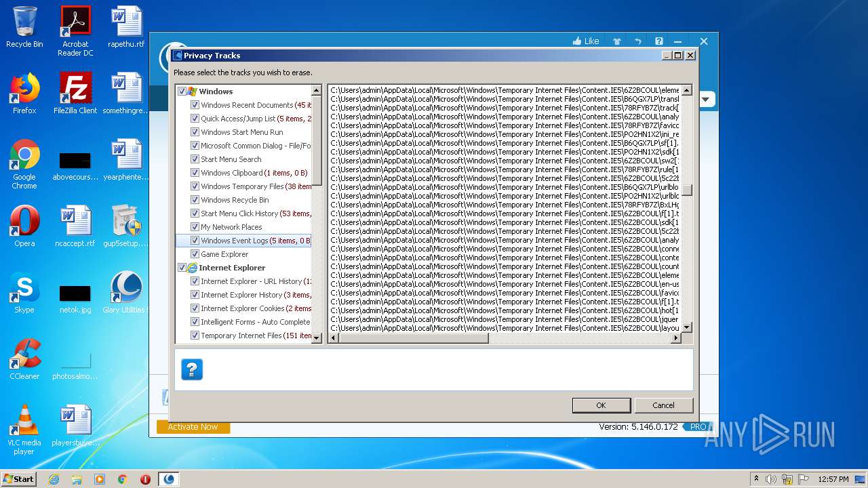Click file list vertical scrollbar thumb

pos(687,190)
